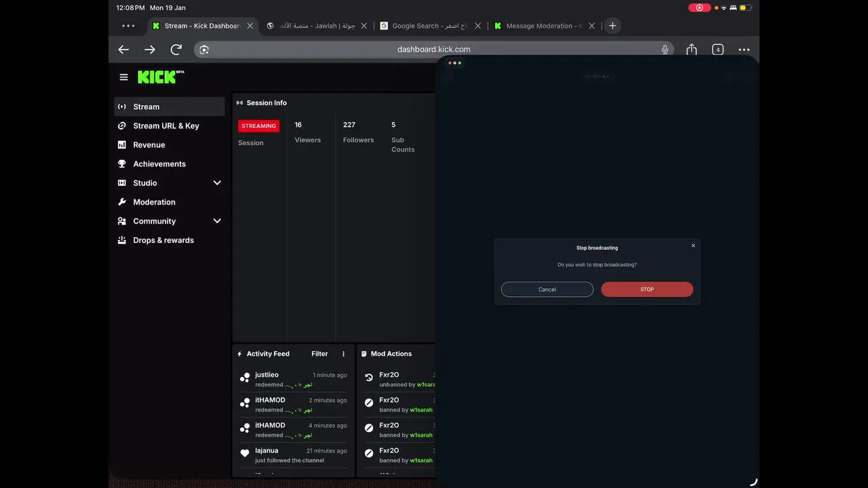Click the unban icon beside first Fxr2O entry
Screen dimensions: 868x488
(x=369, y=378)
